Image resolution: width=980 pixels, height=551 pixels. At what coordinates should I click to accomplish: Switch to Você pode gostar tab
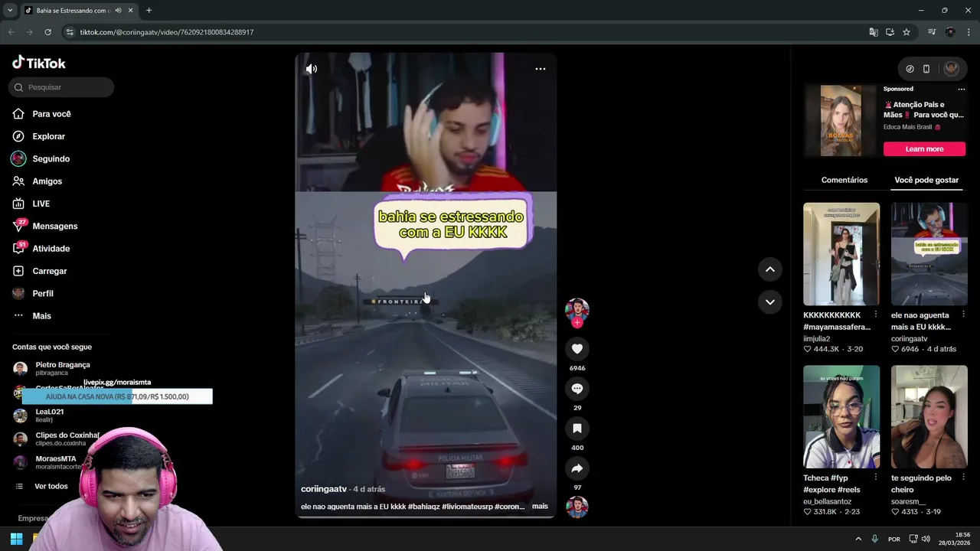(x=926, y=180)
